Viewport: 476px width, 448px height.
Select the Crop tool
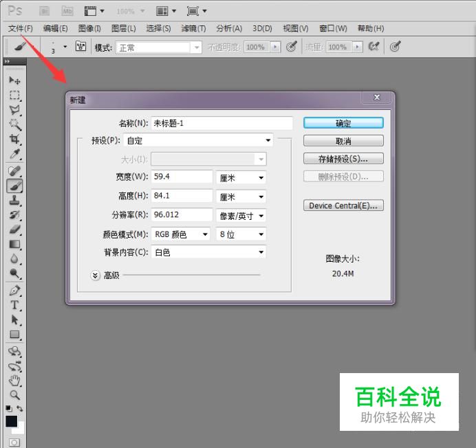tap(14, 139)
